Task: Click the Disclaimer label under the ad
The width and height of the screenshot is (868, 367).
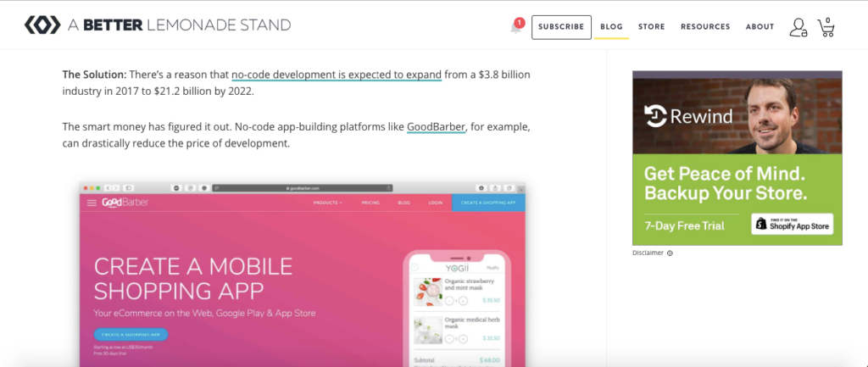Action: click(647, 253)
